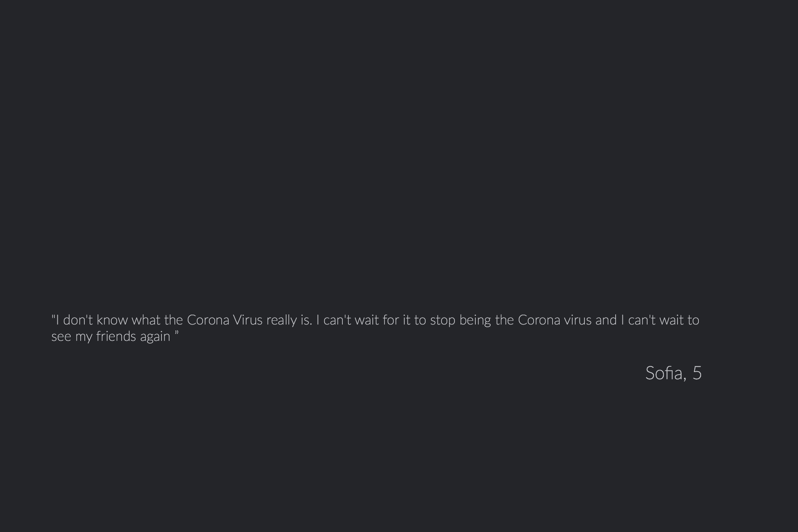This screenshot has width=798, height=532.
Task: Click the word "and" in the quote
Action: tap(606, 320)
